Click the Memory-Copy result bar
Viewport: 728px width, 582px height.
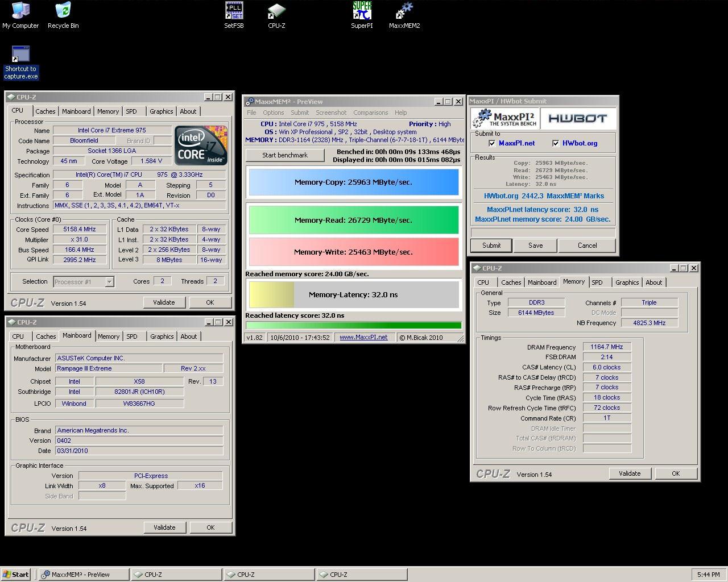pos(353,182)
